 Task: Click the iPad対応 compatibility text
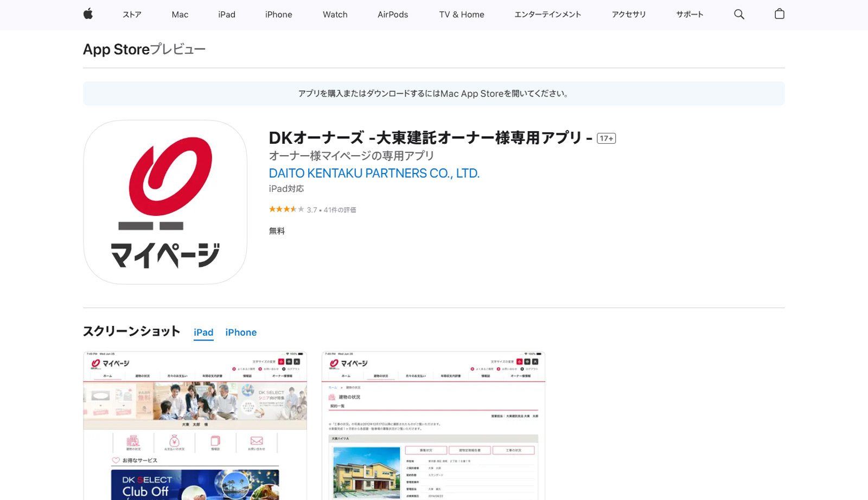[286, 189]
